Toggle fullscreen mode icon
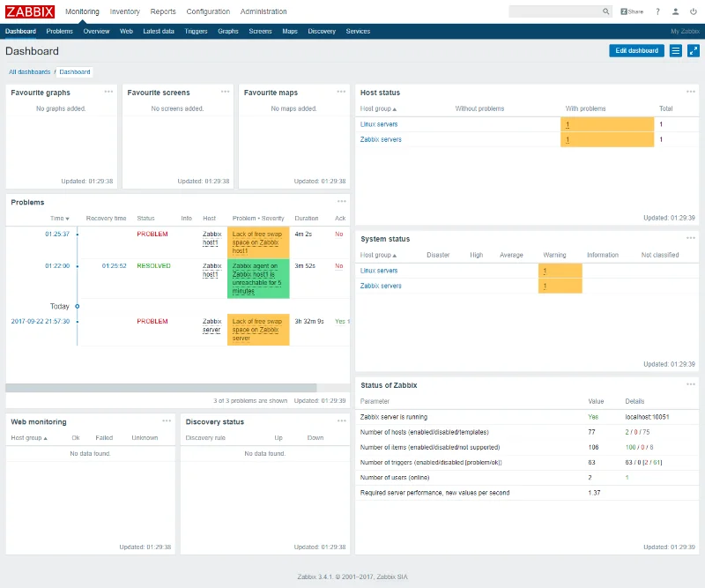 click(x=694, y=51)
